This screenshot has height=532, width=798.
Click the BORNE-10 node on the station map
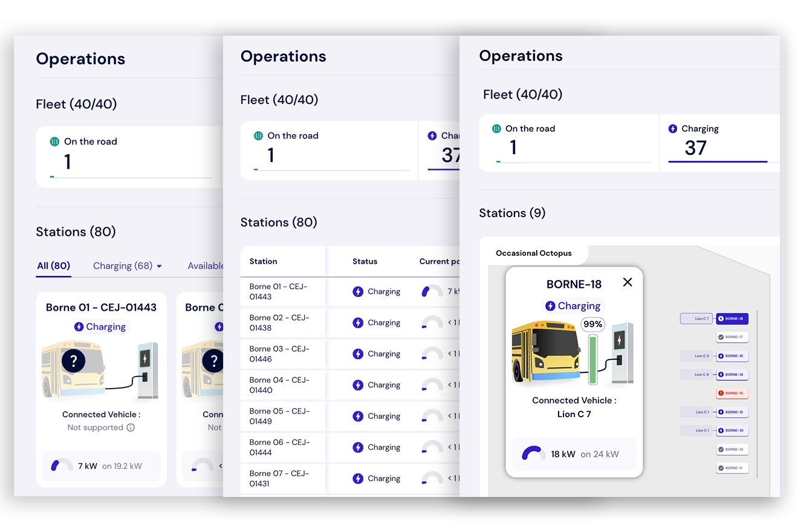(x=732, y=430)
